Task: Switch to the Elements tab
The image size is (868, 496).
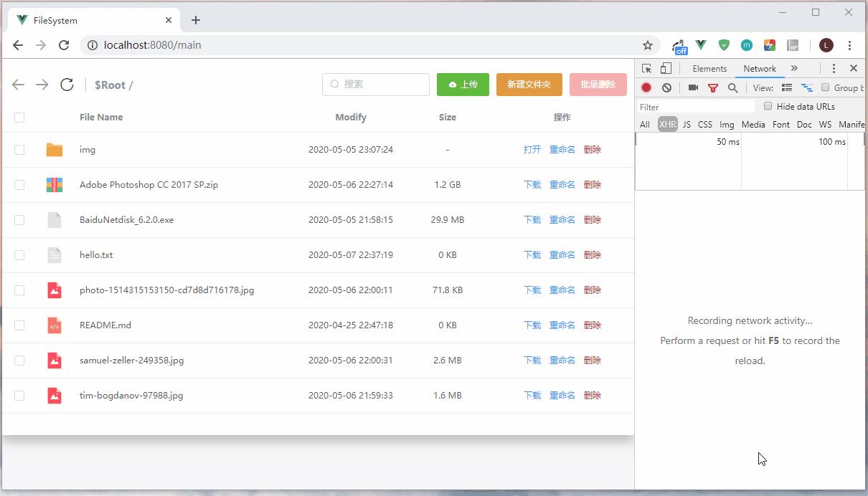Action: 709,69
